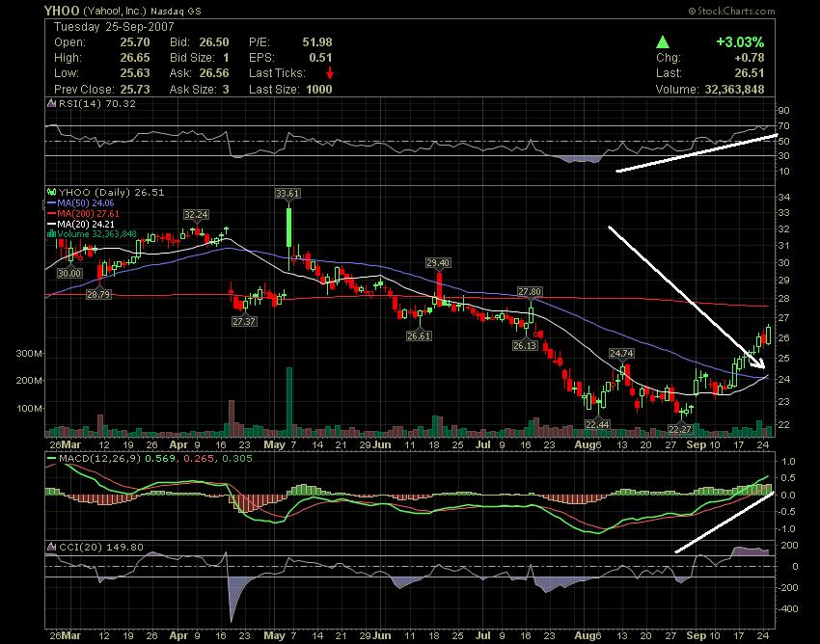Click the 26.13 low marker
This screenshot has width=820, height=644.
pos(525,345)
